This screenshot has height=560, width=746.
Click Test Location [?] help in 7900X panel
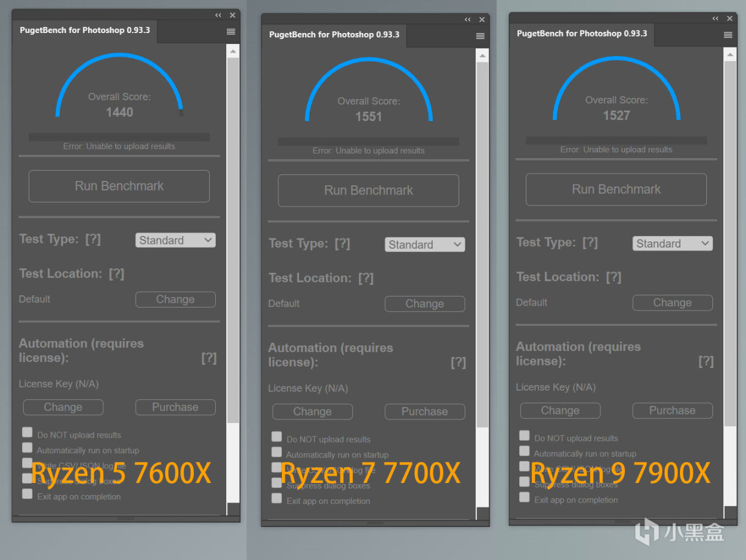coord(613,276)
